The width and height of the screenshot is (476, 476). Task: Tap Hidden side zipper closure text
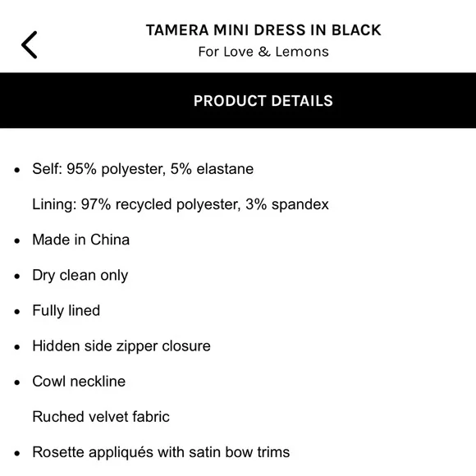tap(121, 346)
